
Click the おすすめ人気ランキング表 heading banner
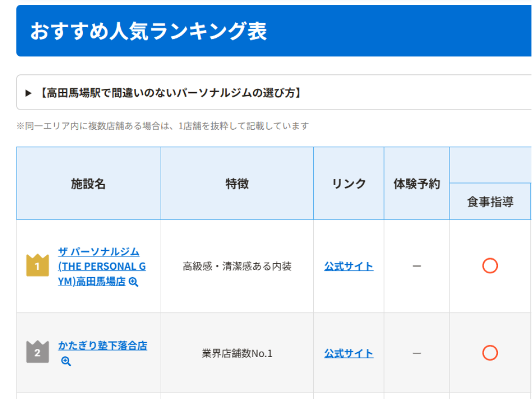click(149, 31)
